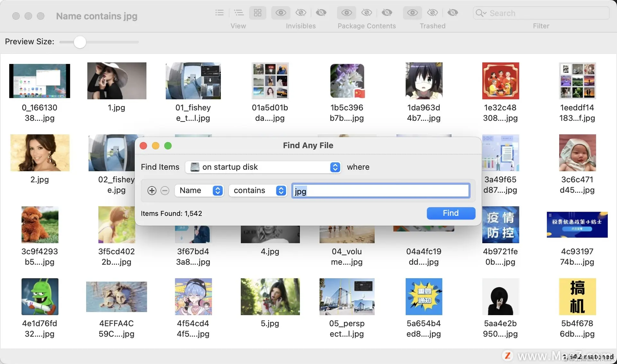The height and width of the screenshot is (364, 617).
Task: Select the 1.jpg thumbnail
Action: tap(116, 81)
